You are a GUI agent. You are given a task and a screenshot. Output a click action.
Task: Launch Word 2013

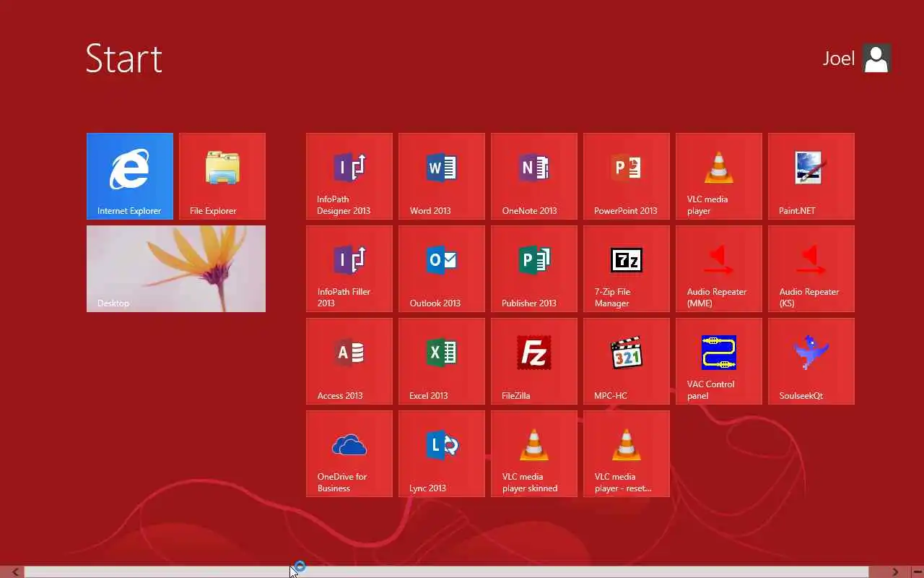(x=442, y=176)
